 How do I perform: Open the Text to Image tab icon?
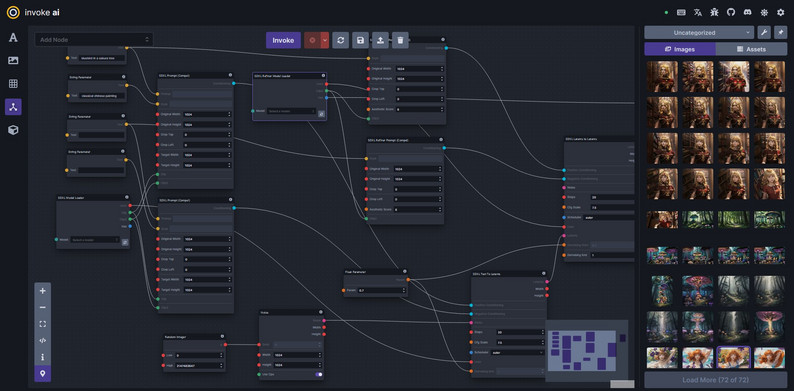13,37
